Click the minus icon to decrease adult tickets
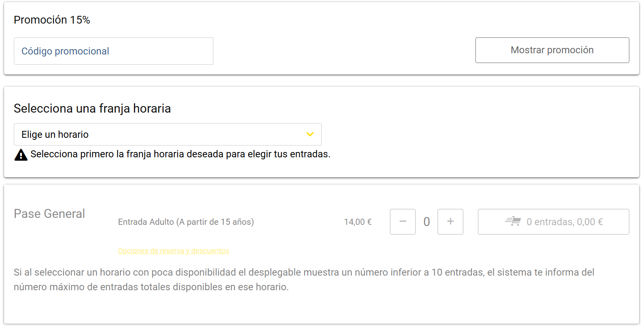Screen dimensions: 644x326 [403, 222]
